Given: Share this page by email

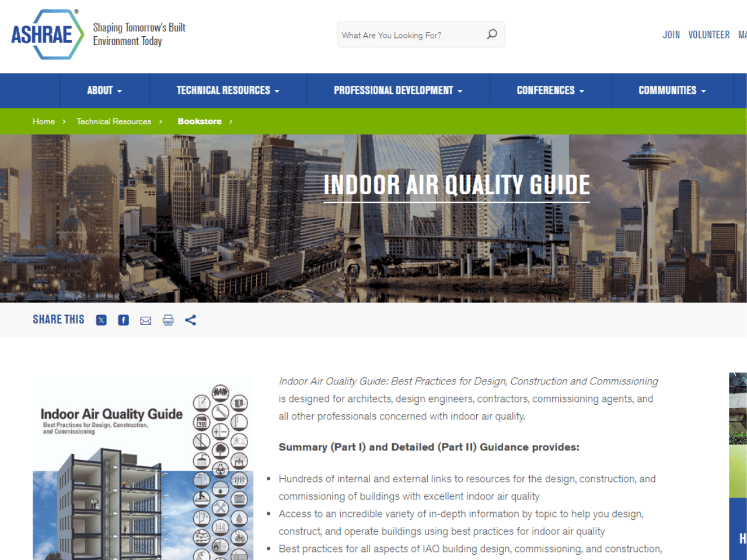Looking at the screenshot, I should [x=146, y=320].
